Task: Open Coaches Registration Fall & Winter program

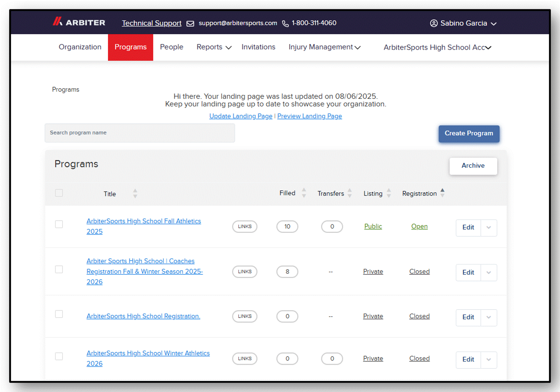Action: pos(145,271)
